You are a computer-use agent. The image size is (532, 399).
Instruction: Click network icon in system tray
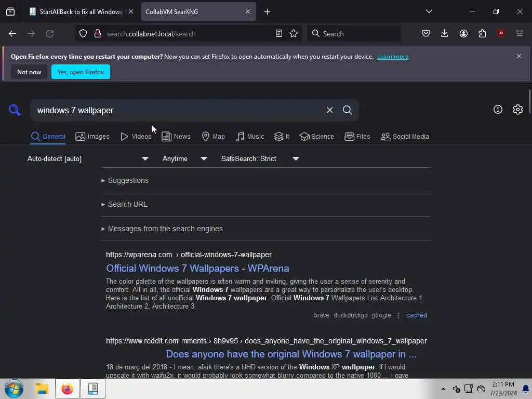click(469, 389)
